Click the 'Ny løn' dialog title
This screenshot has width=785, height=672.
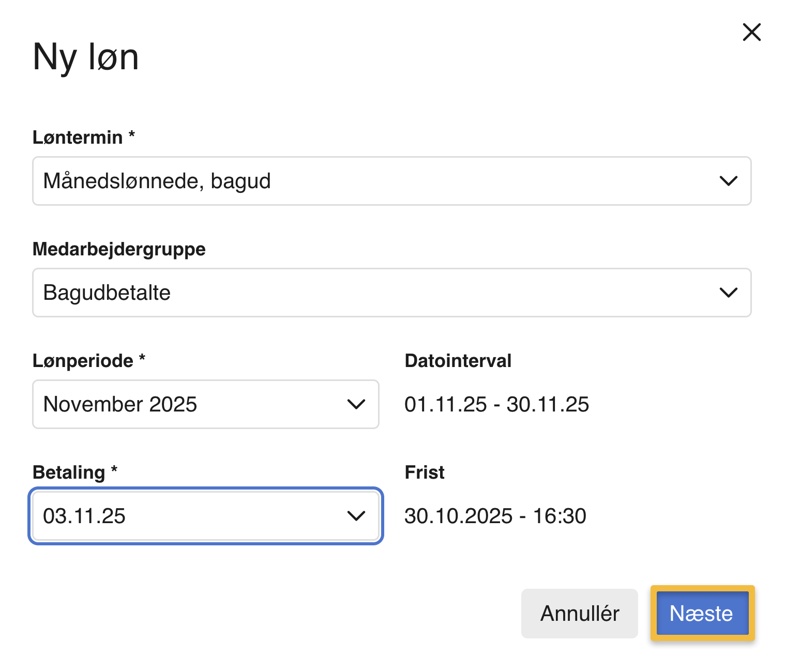[86, 57]
